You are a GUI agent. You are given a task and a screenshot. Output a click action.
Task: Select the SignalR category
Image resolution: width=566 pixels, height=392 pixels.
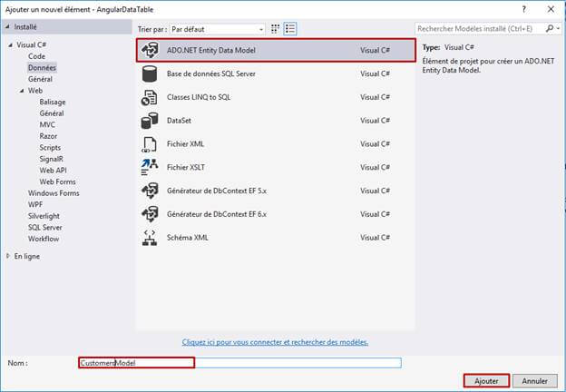coord(51,159)
